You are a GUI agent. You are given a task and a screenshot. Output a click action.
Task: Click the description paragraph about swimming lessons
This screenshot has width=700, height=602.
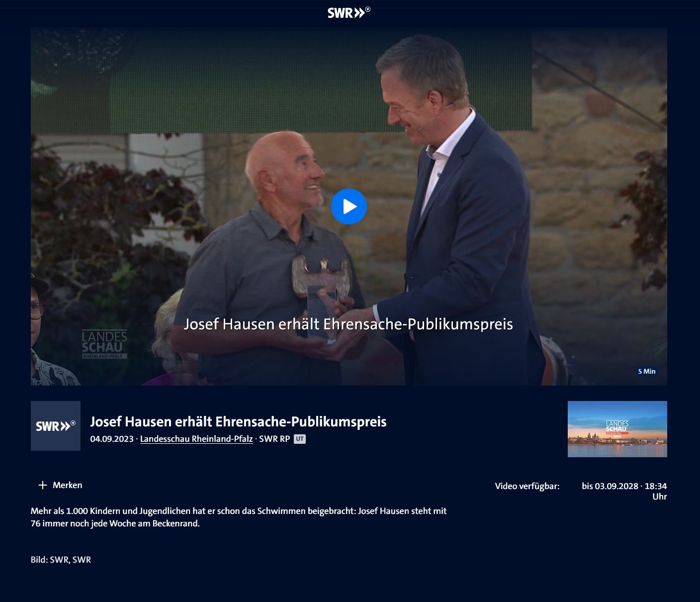tap(239, 517)
